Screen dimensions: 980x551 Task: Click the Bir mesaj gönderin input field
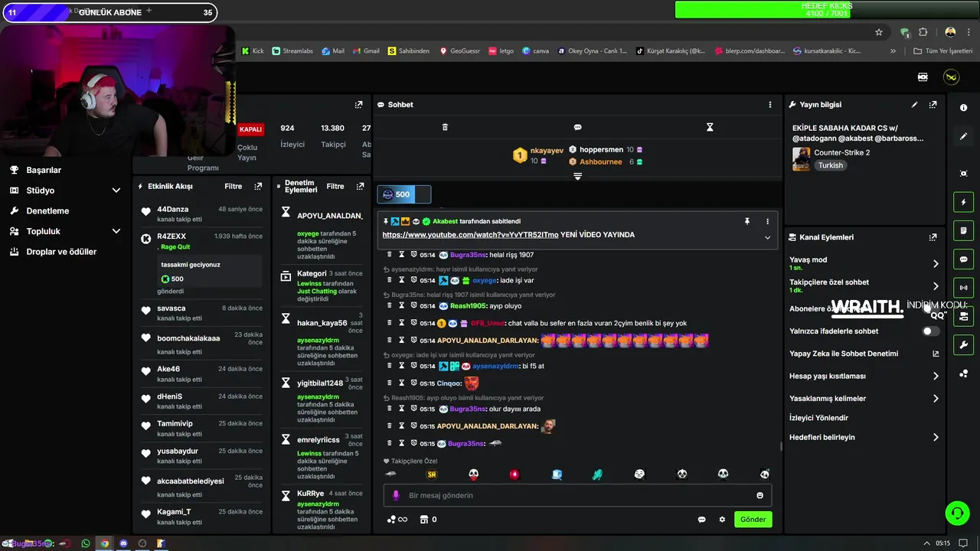[578, 495]
